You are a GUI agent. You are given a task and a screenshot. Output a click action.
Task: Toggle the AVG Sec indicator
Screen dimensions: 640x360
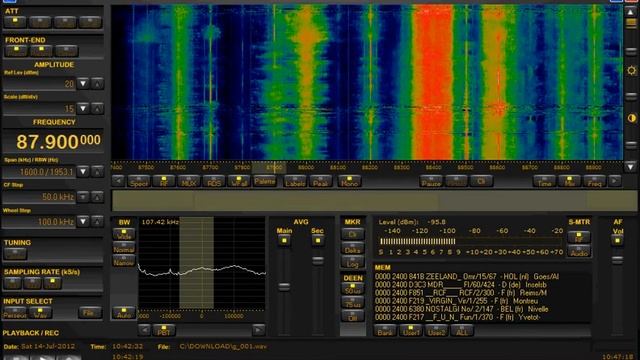(x=318, y=240)
